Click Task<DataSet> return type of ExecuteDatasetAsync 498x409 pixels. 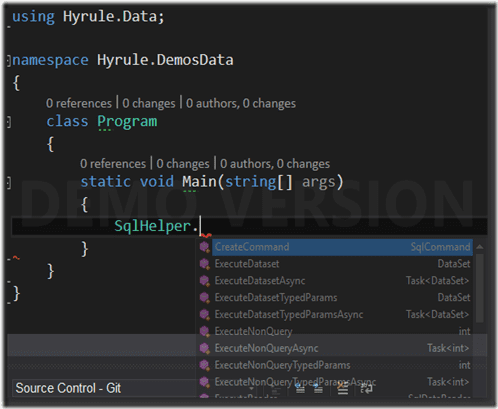438,281
